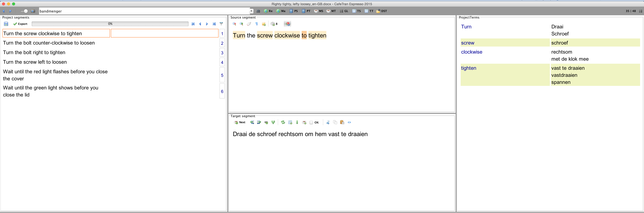Screen dimensions: 644x213
Task: Click the clipboard paste icon
Action: coord(342,122)
